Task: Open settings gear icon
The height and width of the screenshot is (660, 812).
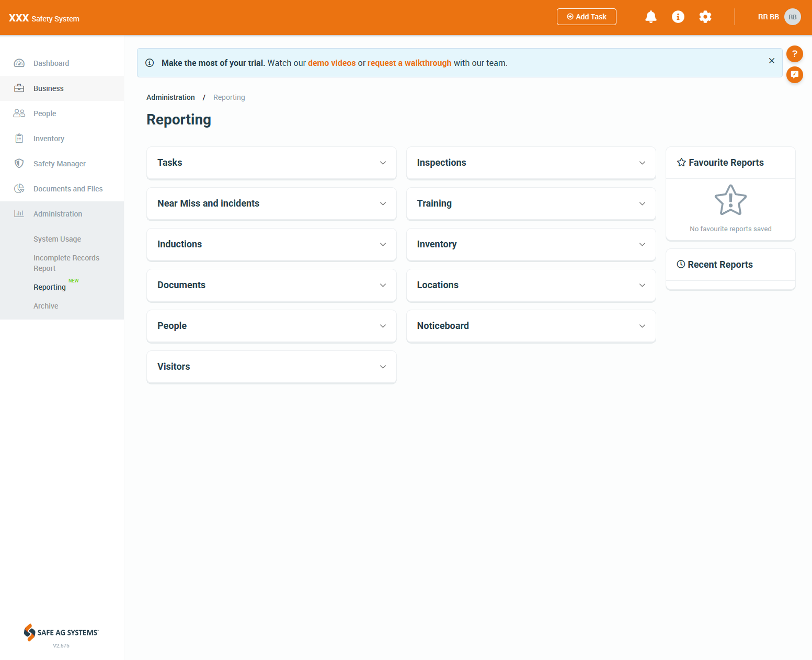Action: [705, 17]
